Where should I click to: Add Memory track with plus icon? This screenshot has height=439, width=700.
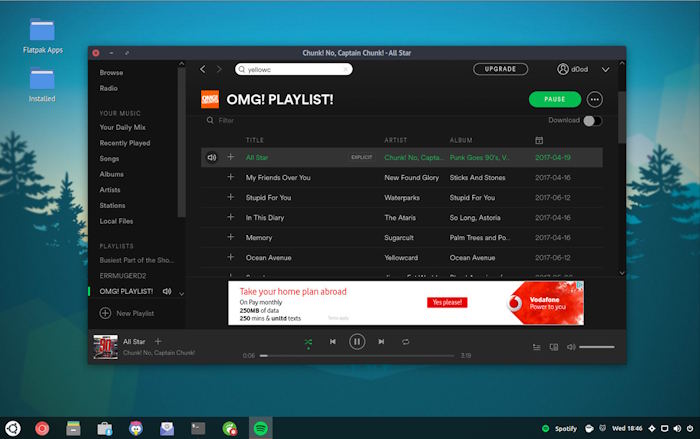point(230,237)
